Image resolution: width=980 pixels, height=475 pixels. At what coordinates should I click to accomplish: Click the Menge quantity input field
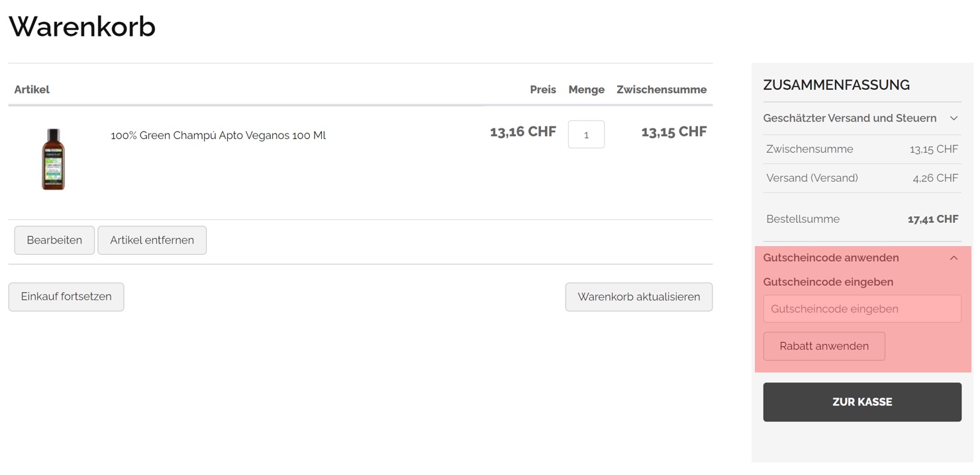pyautogui.click(x=586, y=135)
